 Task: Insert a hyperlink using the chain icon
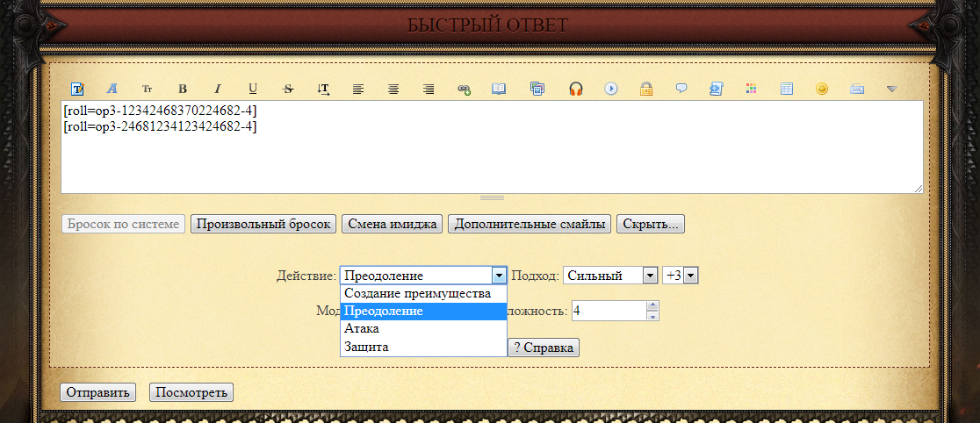(464, 89)
